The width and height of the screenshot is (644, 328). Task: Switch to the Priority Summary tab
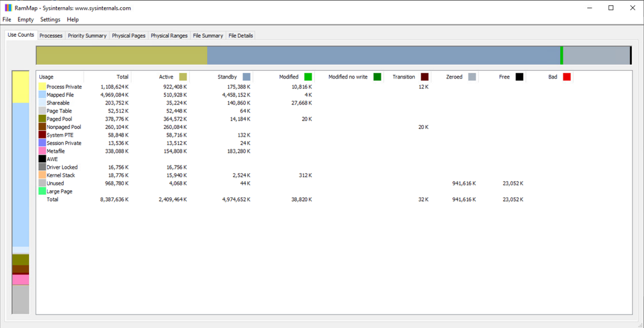pos(87,35)
